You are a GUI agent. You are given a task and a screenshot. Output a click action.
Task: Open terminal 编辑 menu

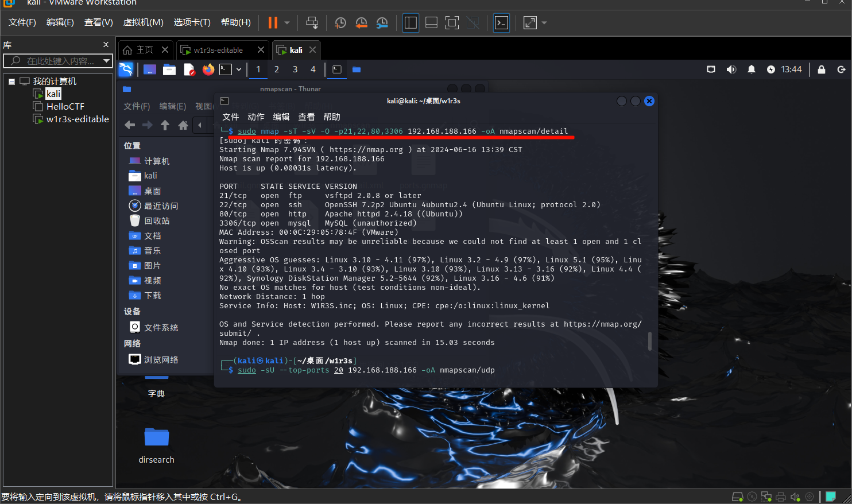(281, 117)
